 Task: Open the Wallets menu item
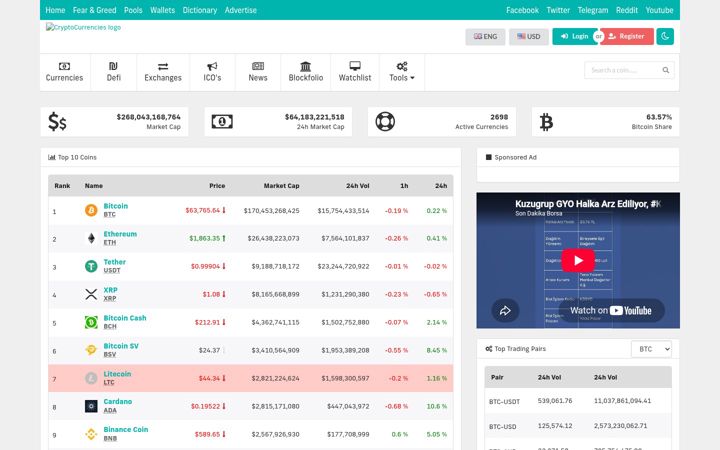coord(163,10)
